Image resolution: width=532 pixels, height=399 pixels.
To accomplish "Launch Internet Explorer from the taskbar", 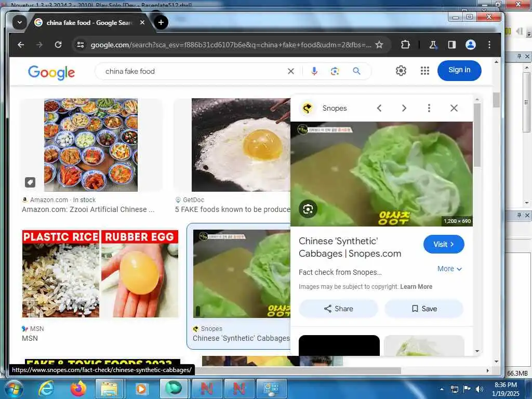I will click(46, 389).
